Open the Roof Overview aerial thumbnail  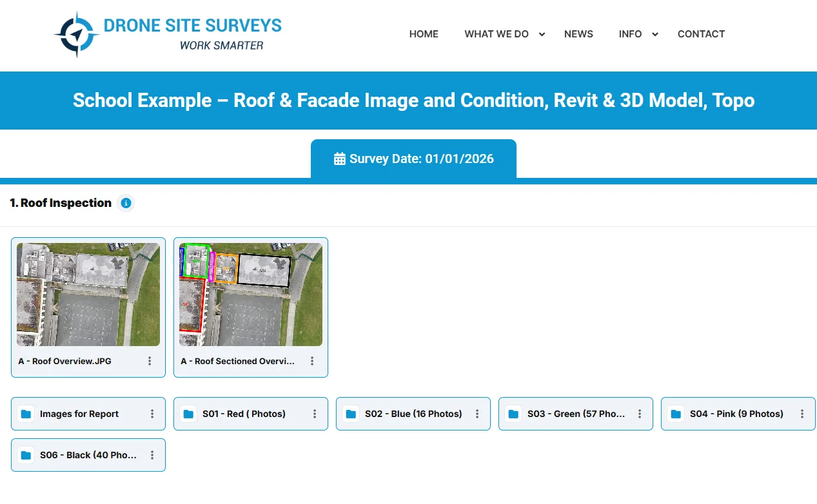point(88,295)
